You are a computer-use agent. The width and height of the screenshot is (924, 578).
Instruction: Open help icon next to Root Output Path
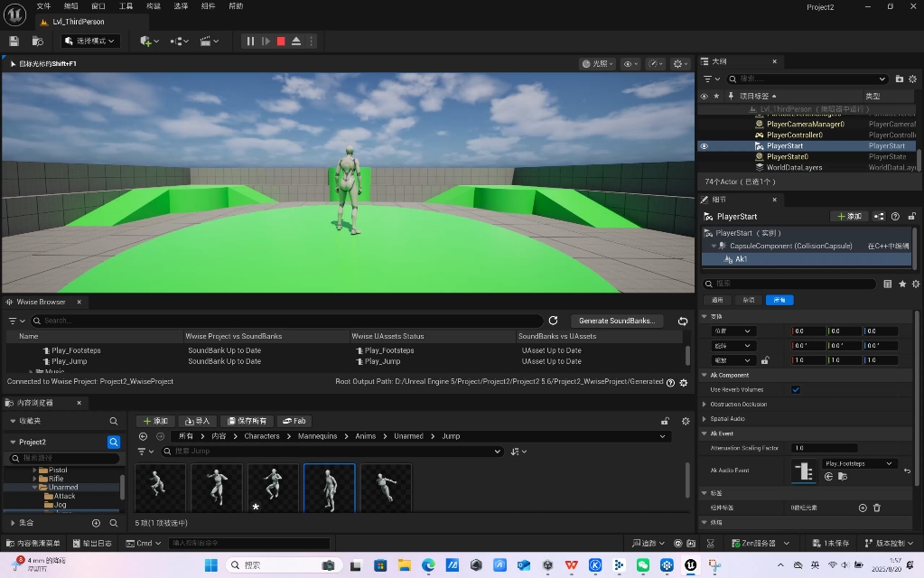[x=670, y=382]
